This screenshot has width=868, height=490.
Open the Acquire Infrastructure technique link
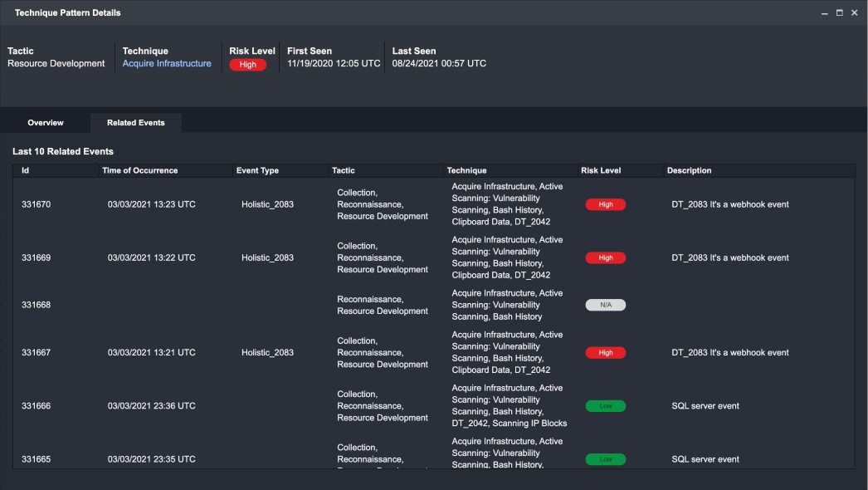167,64
